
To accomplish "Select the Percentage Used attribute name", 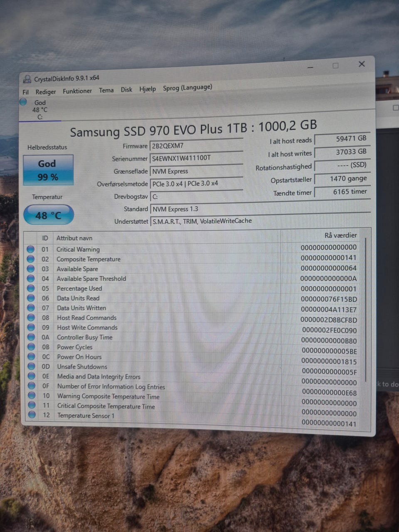I will tap(79, 288).
